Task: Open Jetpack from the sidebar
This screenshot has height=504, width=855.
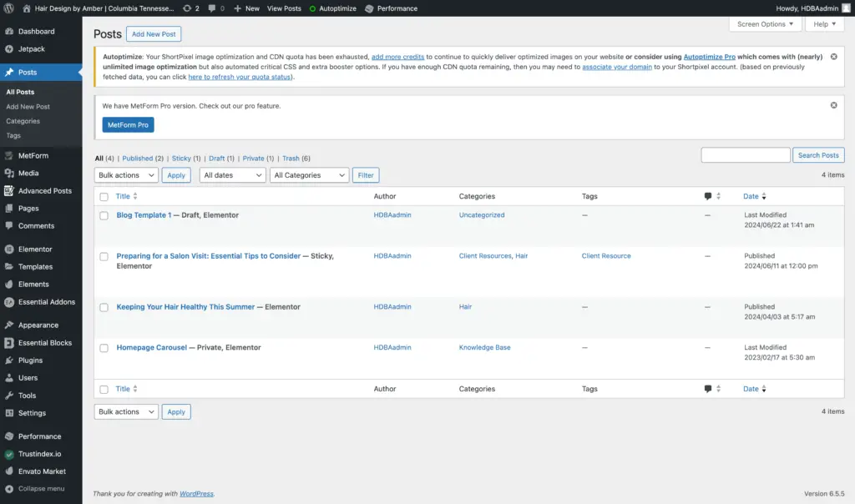Action: pyautogui.click(x=32, y=49)
